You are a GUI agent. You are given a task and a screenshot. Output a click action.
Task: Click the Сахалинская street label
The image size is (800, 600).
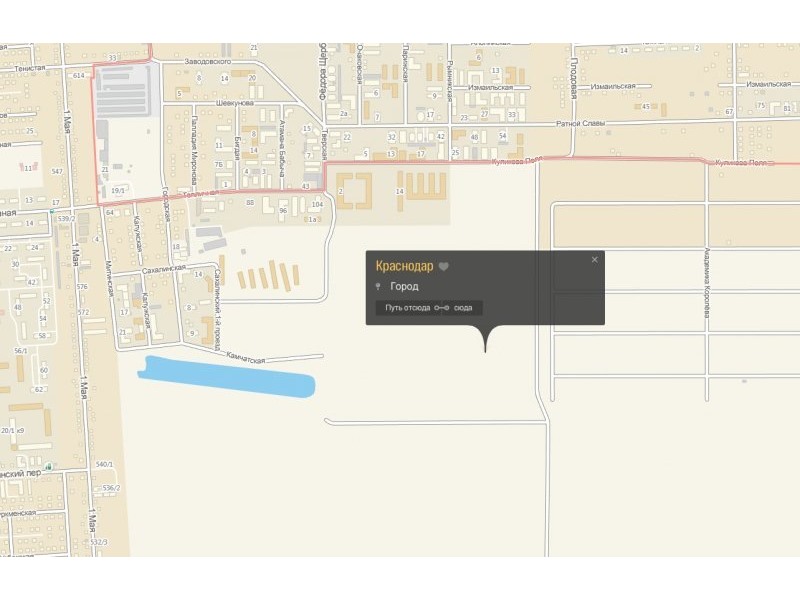click(163, 269)
